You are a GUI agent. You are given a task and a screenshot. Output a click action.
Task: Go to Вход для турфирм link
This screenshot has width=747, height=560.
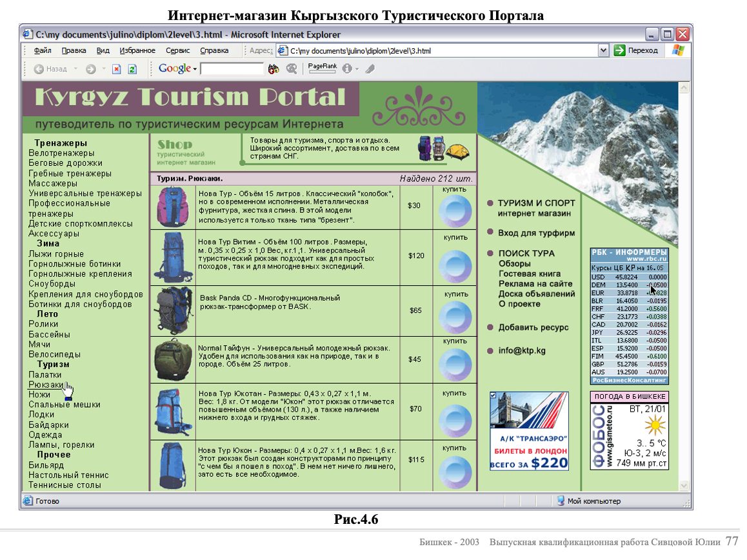coord(537,233)
